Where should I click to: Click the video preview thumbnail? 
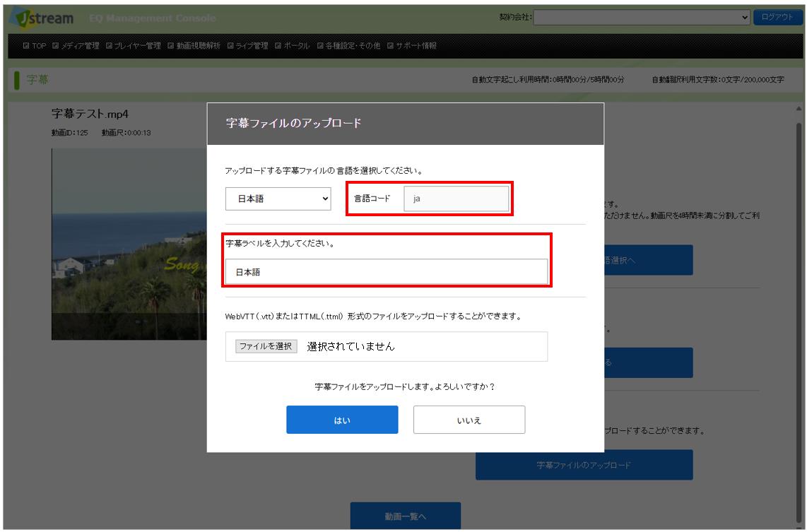pos(129,244)
